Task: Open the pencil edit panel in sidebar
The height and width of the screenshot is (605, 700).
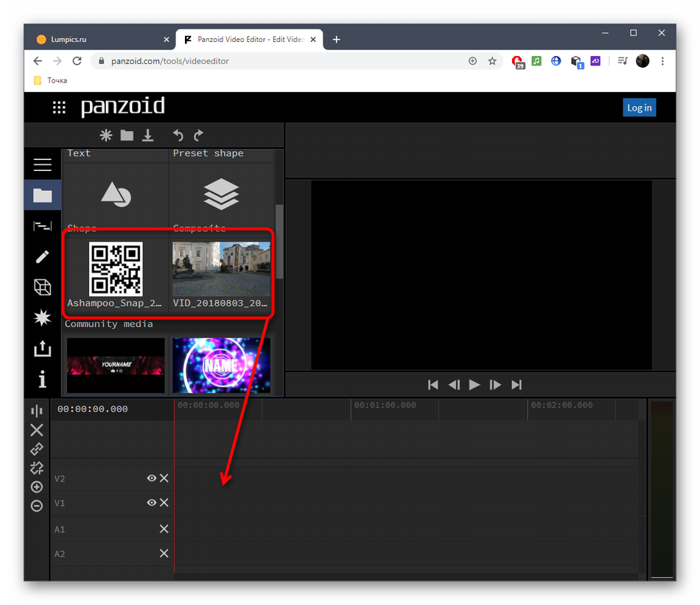Action: point(42,256)
